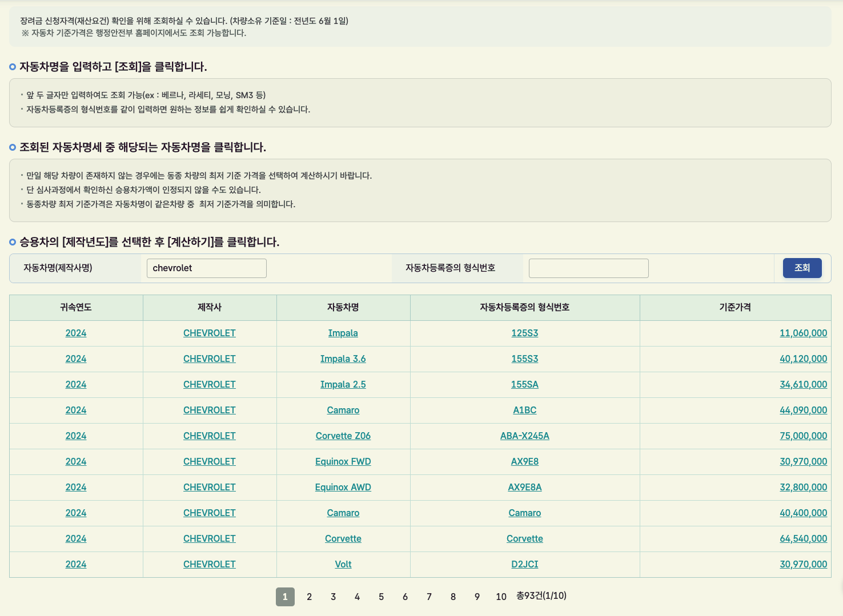843x616 pixels.
Task: Click type number link AX9E8
Action: click(x=524, y=461)
